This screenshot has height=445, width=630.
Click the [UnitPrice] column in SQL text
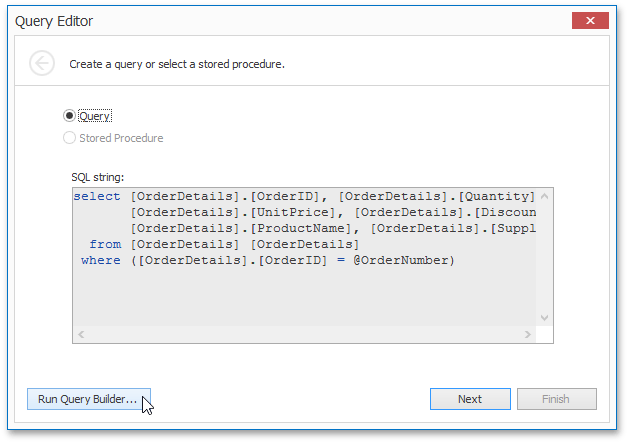(x=292, y=212)
